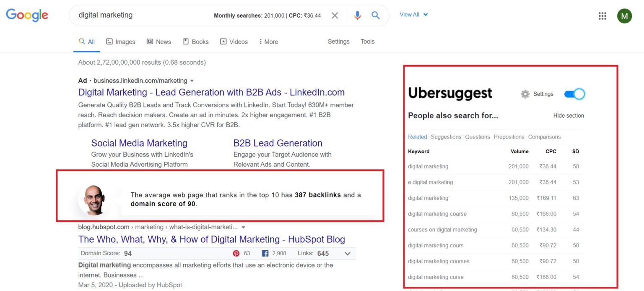Image resolution: width=644 pixels, height=291 pixels.
Task: Open the Google account avatar M
Action: pos(624,16)
